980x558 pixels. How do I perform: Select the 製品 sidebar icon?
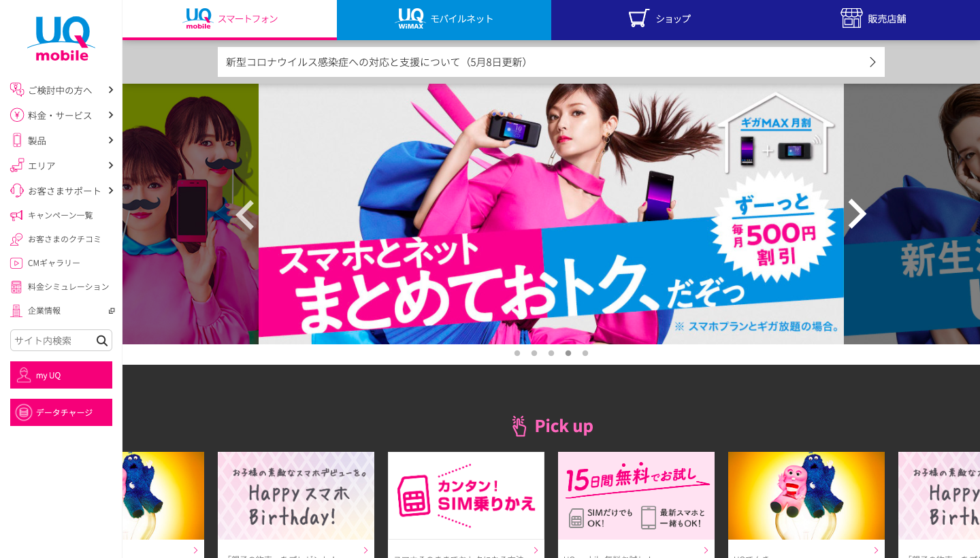click(x=16, y=139)
